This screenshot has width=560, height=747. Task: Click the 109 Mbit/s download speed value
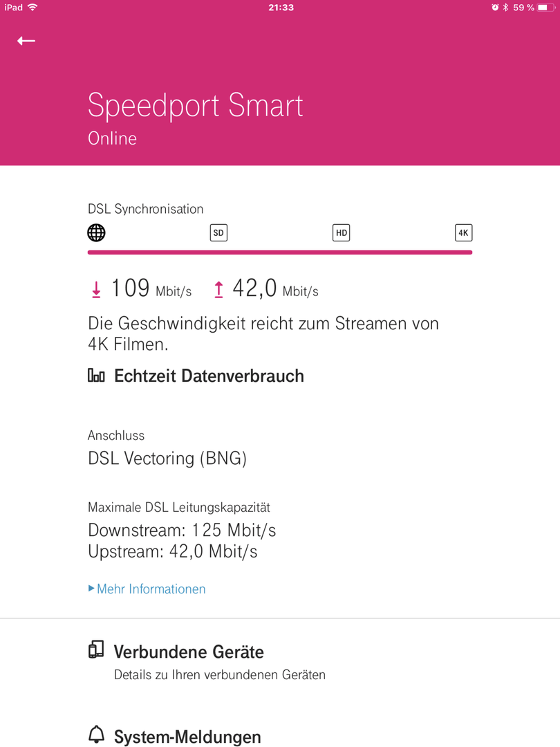coord(151,288)
